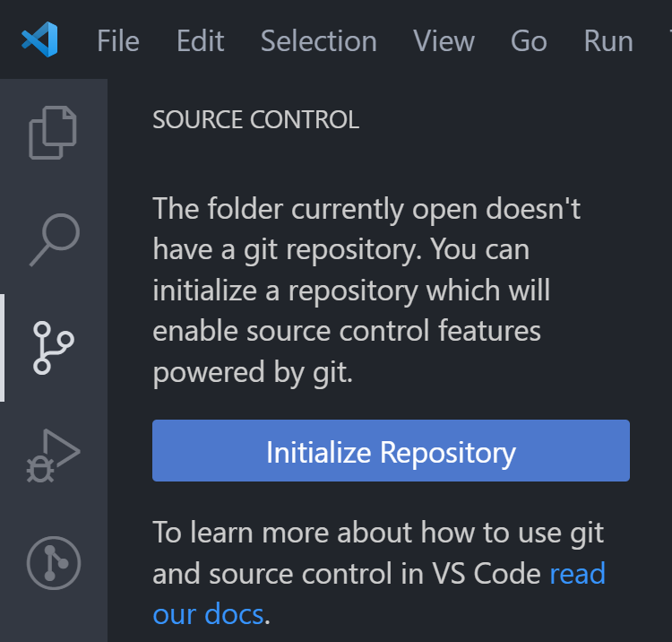Open the Selection menu
This screenshot has height=642, width=672.
(318, 41)
